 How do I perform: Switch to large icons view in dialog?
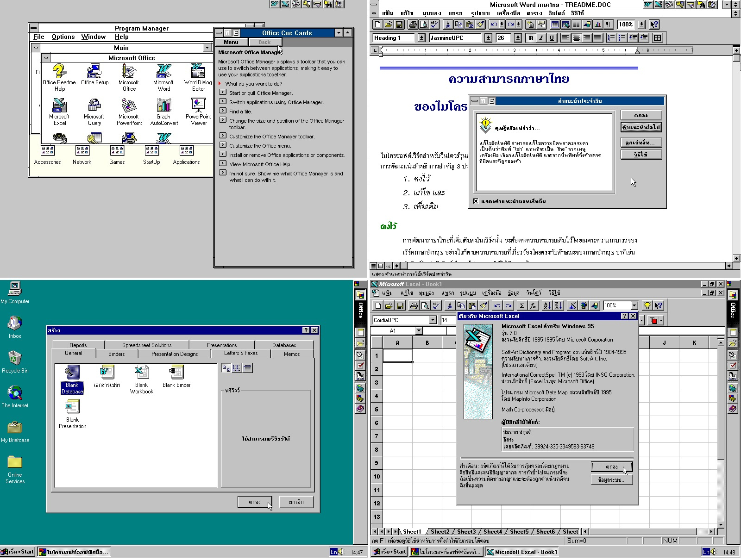(226, 368)
